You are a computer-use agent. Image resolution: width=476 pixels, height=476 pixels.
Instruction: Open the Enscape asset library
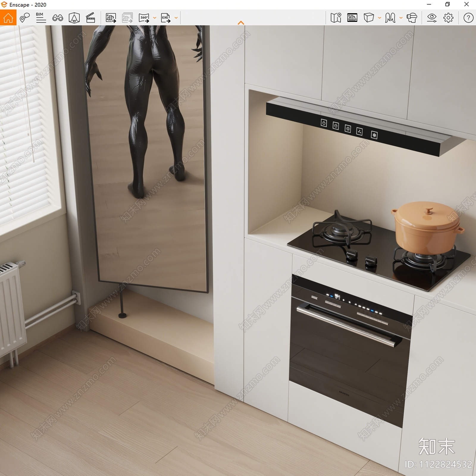coord(74,18)
